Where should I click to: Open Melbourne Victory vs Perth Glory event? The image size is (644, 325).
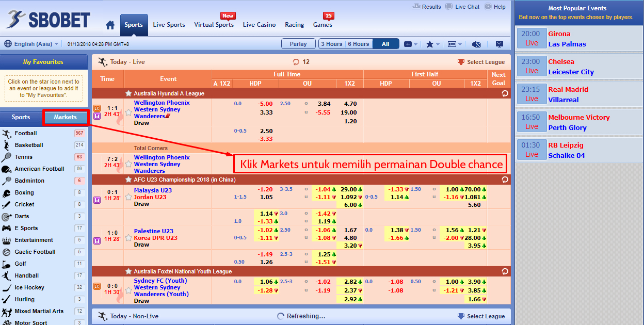579,122
